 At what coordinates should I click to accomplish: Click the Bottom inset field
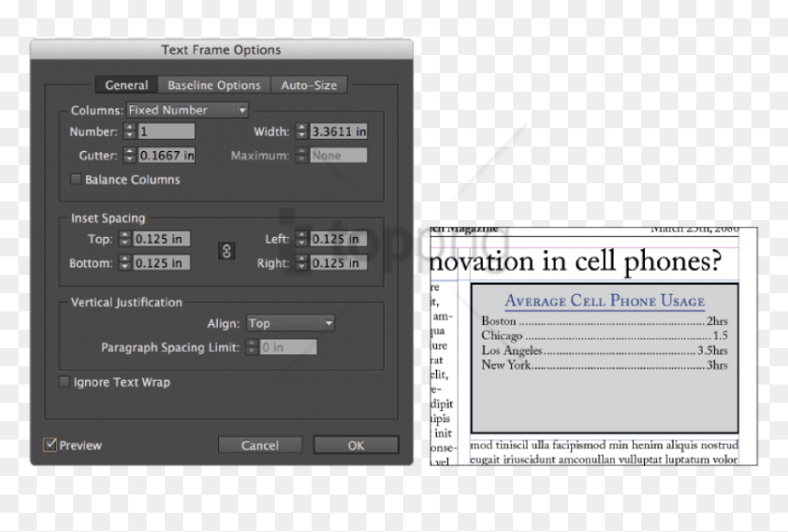161,263
